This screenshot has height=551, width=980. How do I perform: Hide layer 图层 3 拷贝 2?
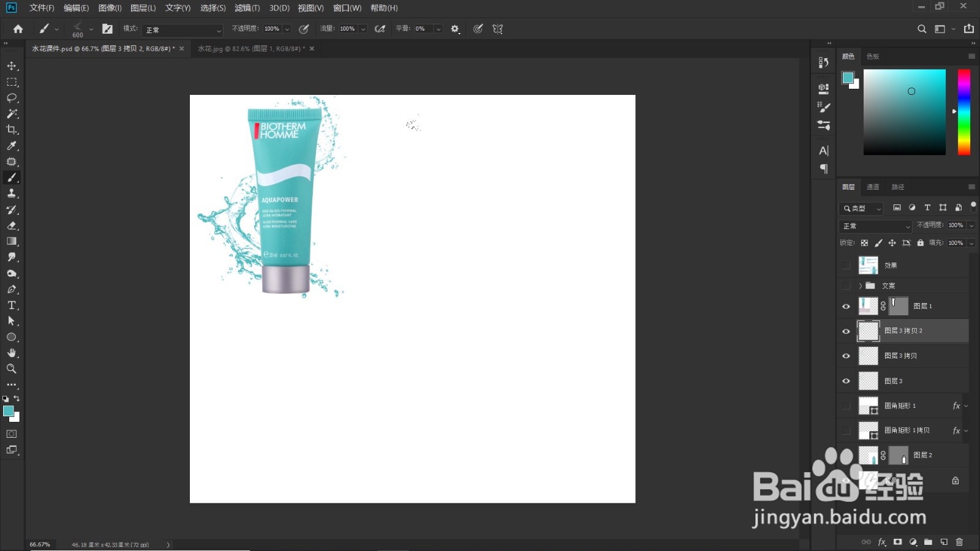(846, 331)
